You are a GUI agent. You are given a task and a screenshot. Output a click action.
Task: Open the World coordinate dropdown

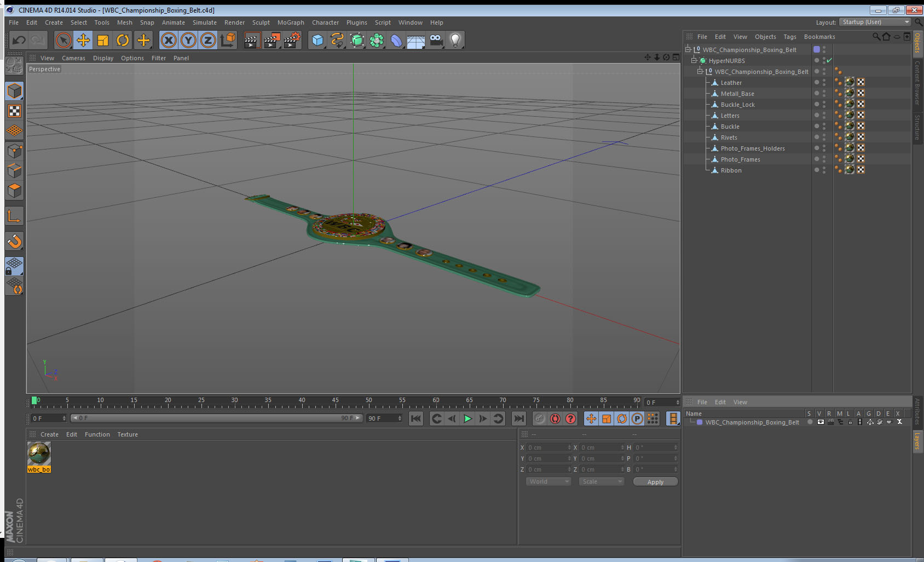click(548, 481)
